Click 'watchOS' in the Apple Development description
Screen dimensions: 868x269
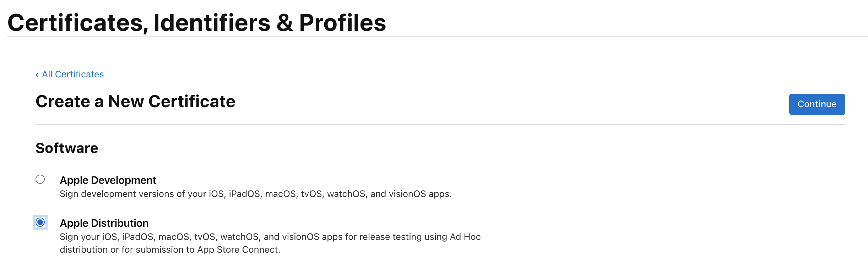pos(346,194)
